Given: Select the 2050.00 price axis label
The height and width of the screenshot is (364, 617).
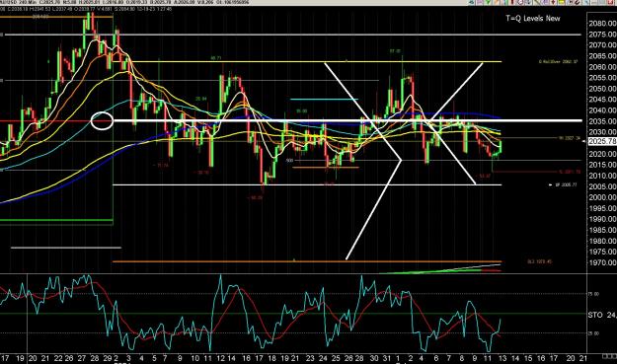Looking at the screenshot, I should [x=602, y=89].
